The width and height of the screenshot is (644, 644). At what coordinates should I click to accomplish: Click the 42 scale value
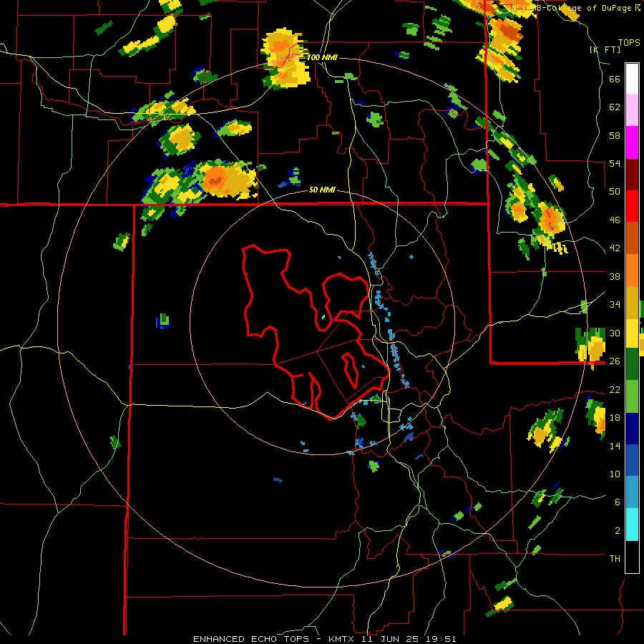(x=615, y=248)
